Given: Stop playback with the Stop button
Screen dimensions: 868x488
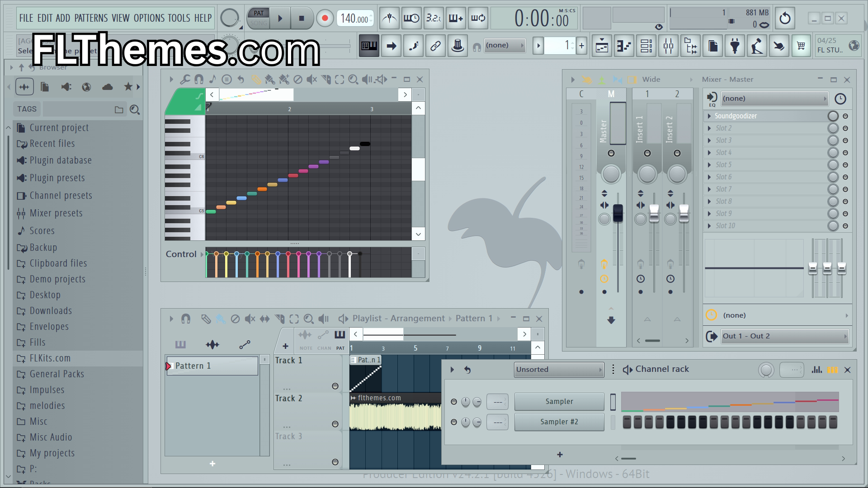Looking at the screenshot, I should click(x=302, y=19).
